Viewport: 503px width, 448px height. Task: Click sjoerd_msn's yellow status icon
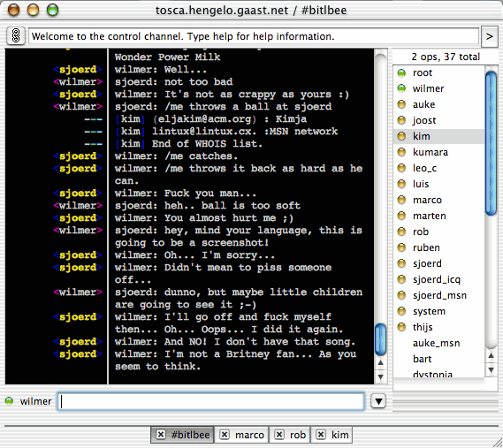(x=401, y=295)
